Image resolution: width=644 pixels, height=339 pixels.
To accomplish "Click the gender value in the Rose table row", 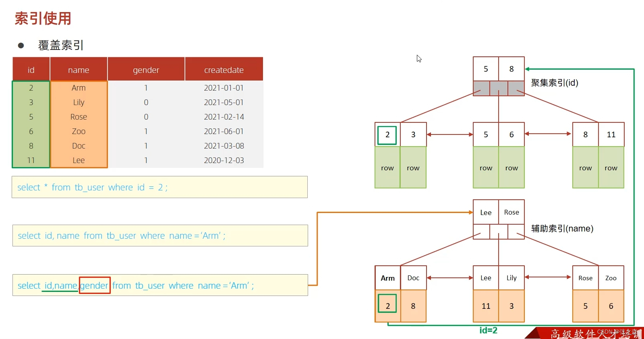I will coord(146,117).
